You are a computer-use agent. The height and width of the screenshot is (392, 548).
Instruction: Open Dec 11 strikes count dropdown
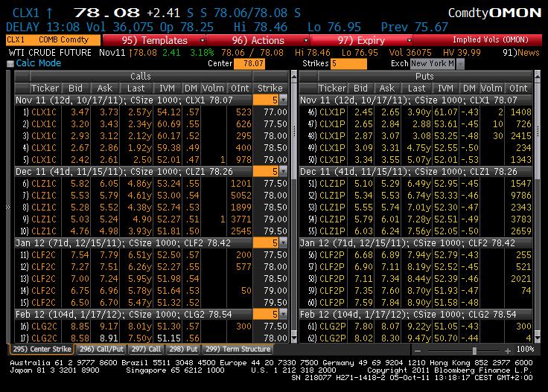tap(284, 171)
